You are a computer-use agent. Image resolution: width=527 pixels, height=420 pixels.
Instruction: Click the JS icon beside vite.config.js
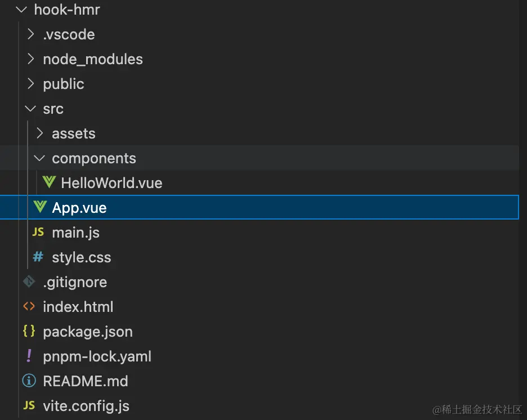(29, 405)
